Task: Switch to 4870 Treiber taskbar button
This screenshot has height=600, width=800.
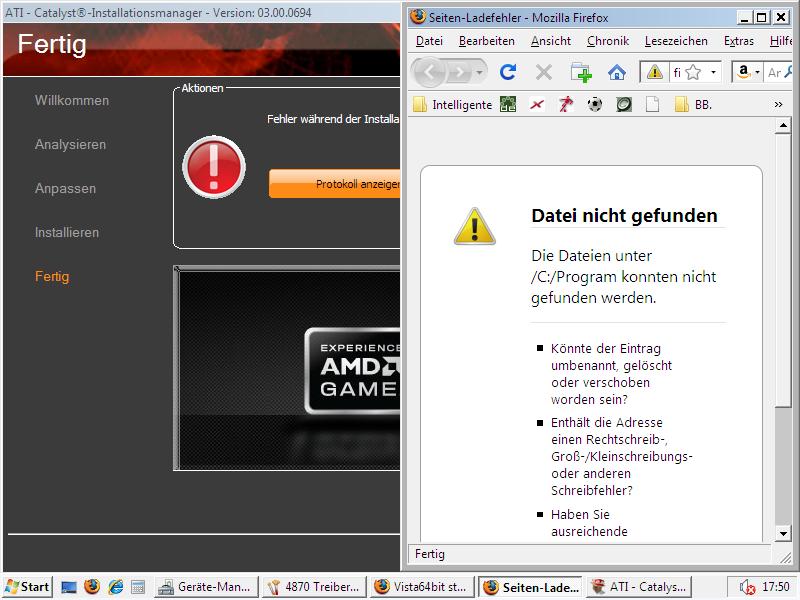Action: click(314, 587)
